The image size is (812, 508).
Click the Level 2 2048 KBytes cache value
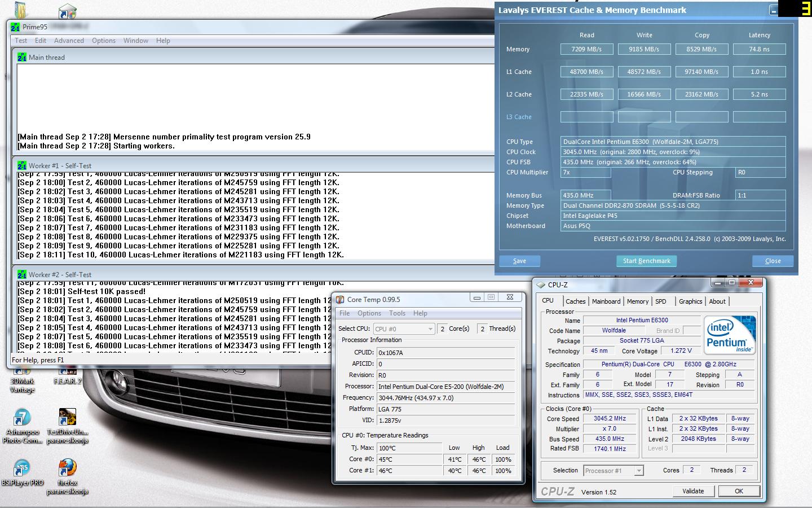tap(699, 439)
